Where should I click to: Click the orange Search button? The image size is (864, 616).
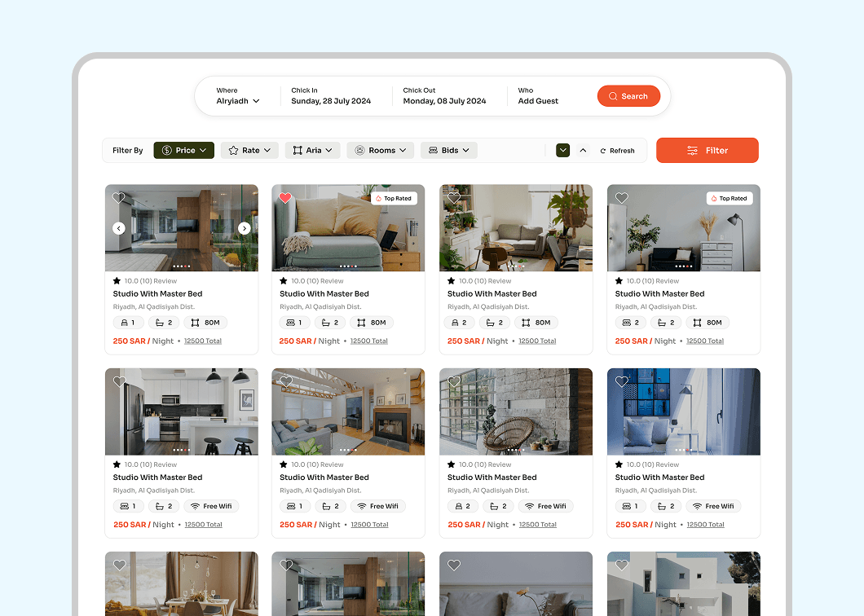click(x=628, y=95)
